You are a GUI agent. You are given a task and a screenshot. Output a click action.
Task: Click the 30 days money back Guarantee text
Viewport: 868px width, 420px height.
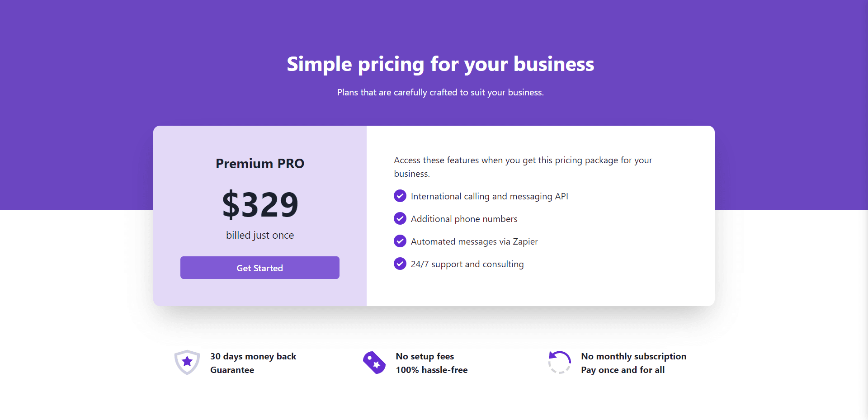(x=253, y=363)
